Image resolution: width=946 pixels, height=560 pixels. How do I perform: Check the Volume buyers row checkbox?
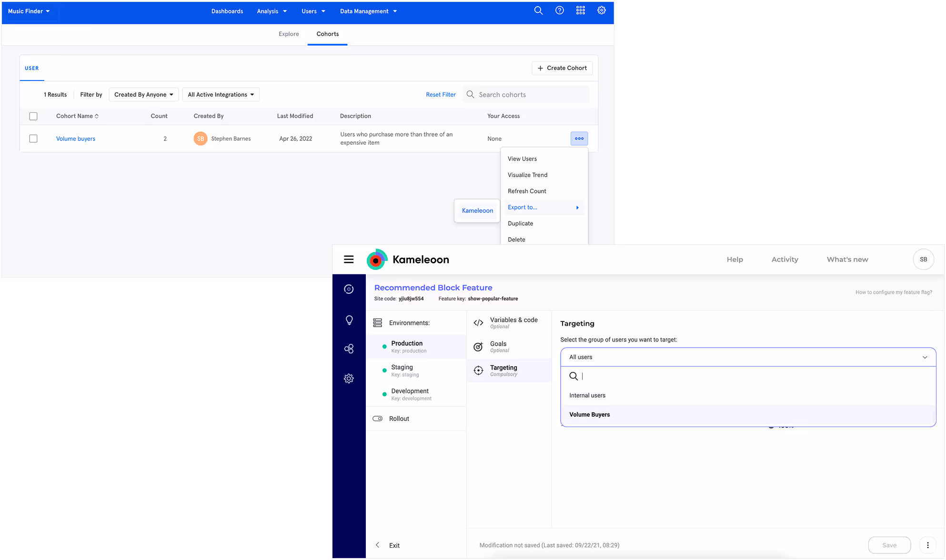[33, 139]
